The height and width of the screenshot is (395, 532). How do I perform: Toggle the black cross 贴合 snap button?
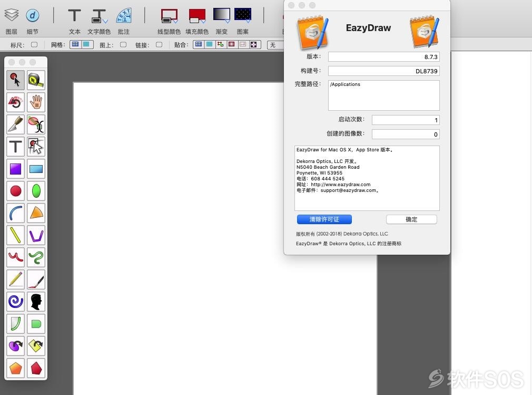254,44
